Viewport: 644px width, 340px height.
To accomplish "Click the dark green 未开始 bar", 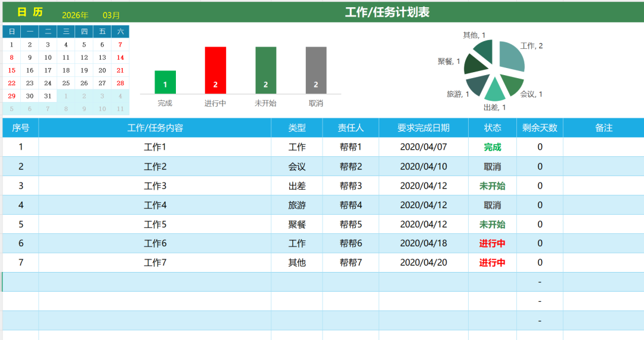I will (x=266, y=70).
